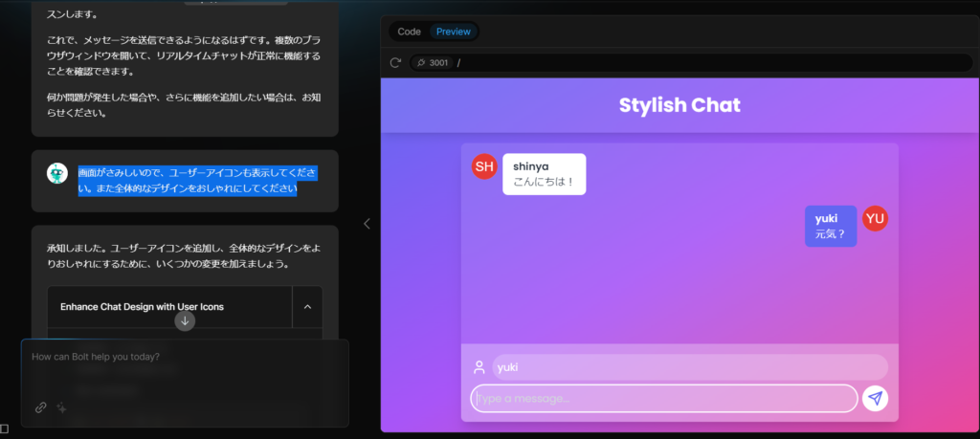Click the 'こんにちは！' message text
Viewport: 980px width, 439px height.
(x=544, y=182)
